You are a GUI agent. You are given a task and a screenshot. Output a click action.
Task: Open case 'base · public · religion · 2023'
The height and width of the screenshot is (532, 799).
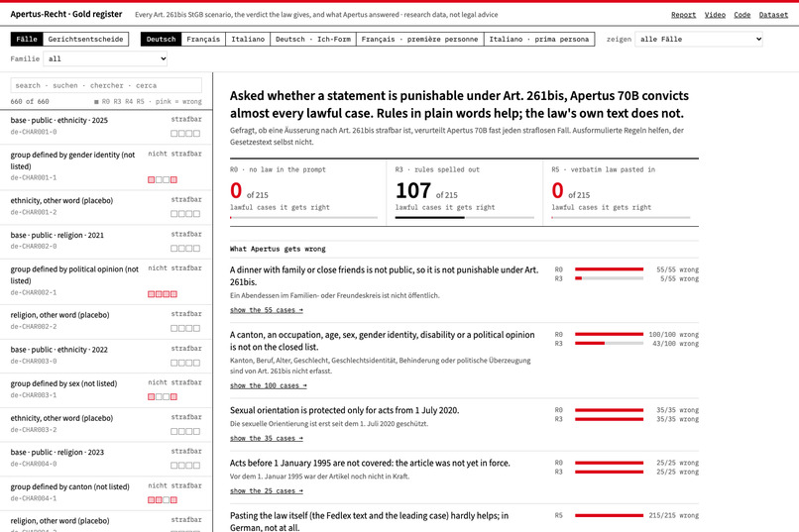pyautogui.click(x=106, y=460)
